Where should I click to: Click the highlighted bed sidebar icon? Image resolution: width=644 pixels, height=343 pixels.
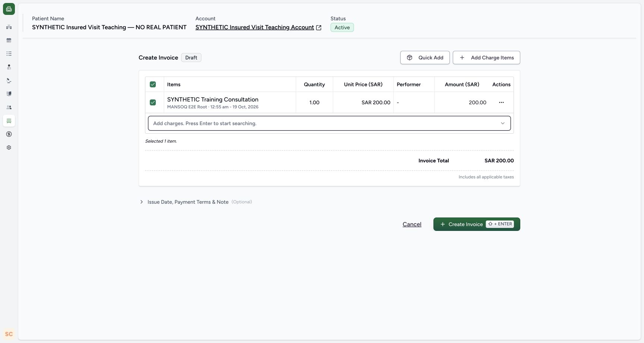(x=9, y=121)
